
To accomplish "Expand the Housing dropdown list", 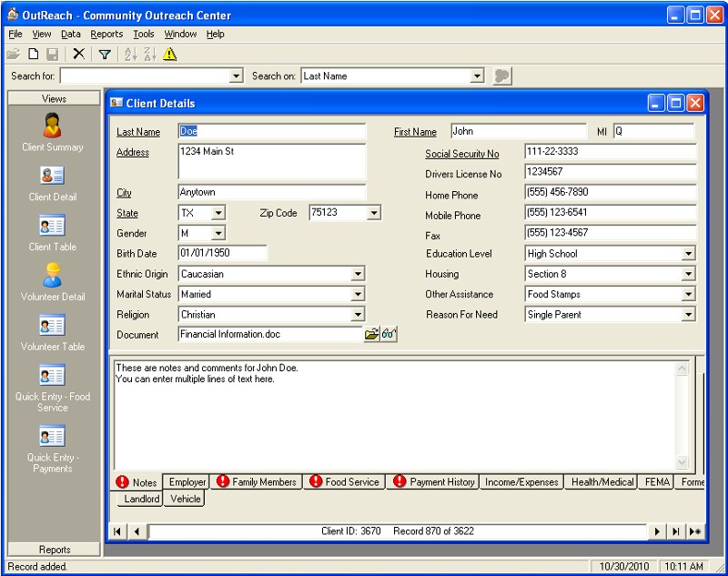I will click(688, 274).
